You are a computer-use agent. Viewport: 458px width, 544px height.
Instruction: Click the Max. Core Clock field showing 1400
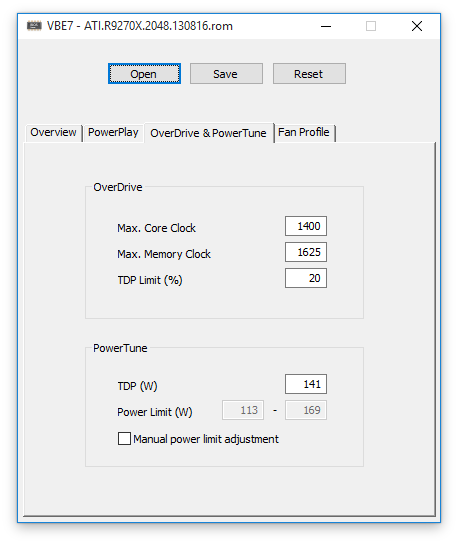(x=306, y=226)
